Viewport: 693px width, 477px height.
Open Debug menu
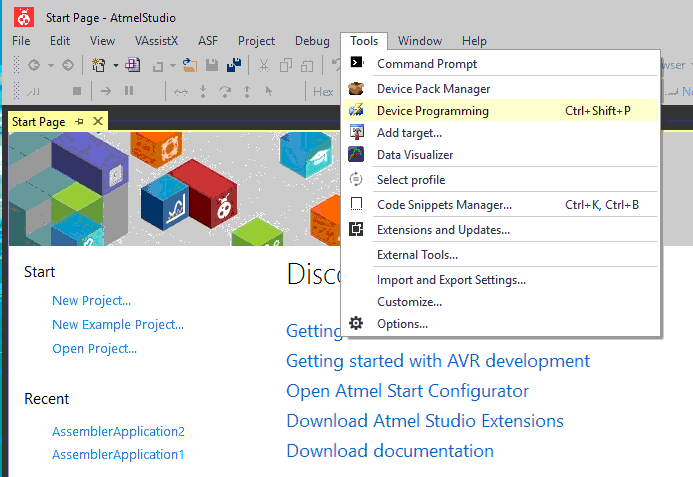[312, 41]
